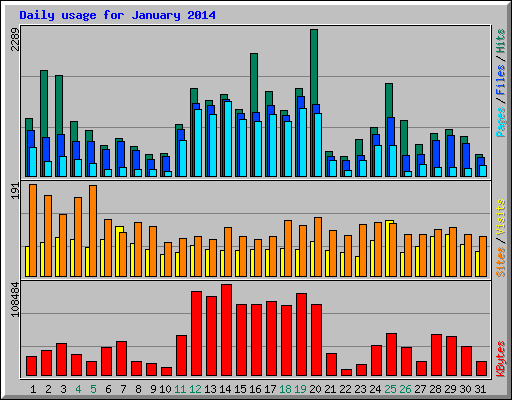Click the 'Files' legend label
The image size is (512, 400).
500,80
